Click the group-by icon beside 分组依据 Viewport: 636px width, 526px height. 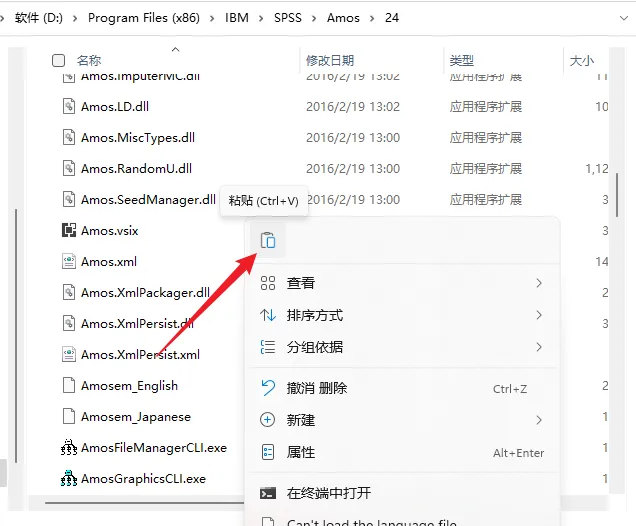coord(268,347)
